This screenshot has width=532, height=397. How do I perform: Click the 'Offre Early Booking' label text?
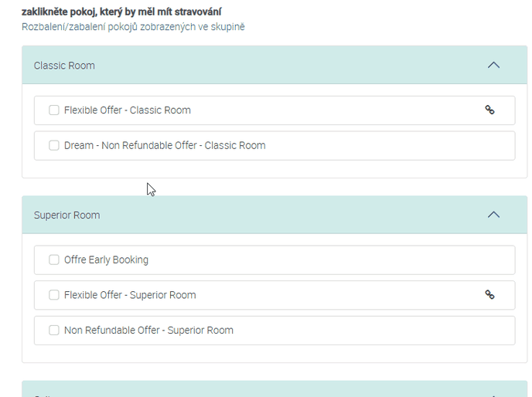point(106,260)
